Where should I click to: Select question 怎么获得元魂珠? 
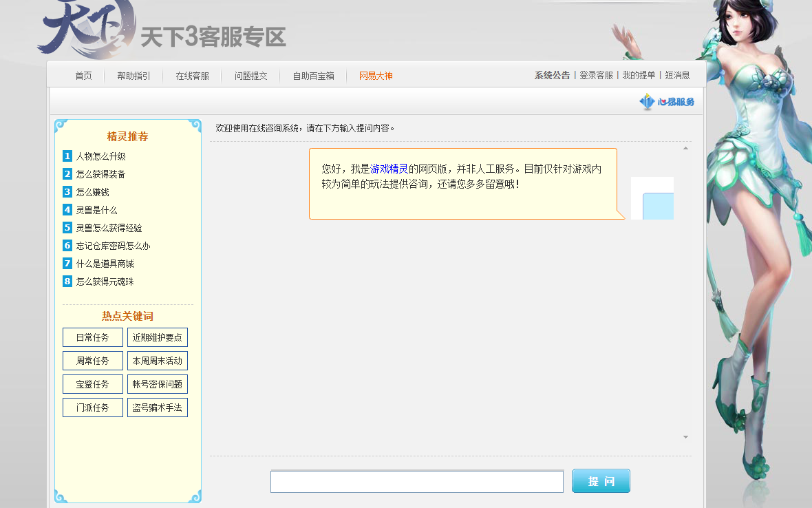coord(105,282)
